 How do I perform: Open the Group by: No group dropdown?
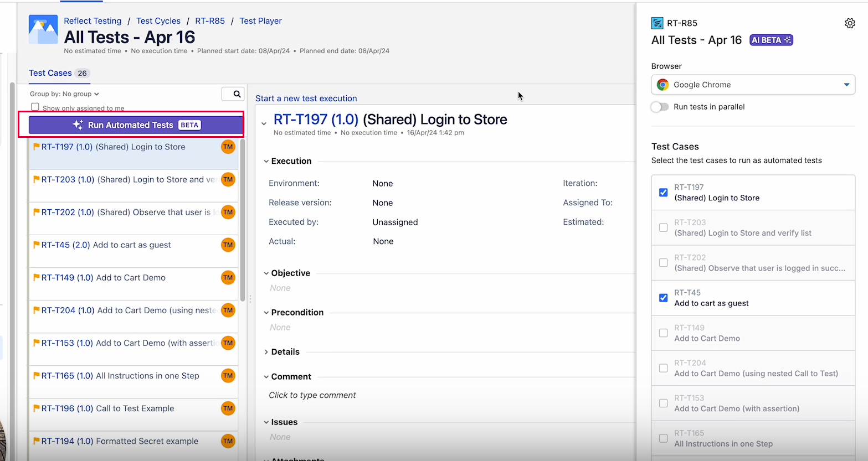click(64, 94)
